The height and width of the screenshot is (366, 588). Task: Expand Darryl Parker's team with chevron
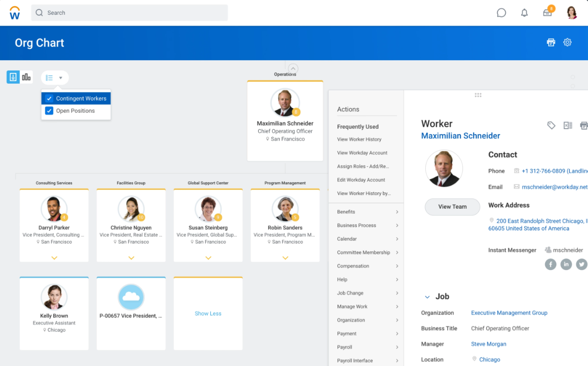click(x=54, y=258)
